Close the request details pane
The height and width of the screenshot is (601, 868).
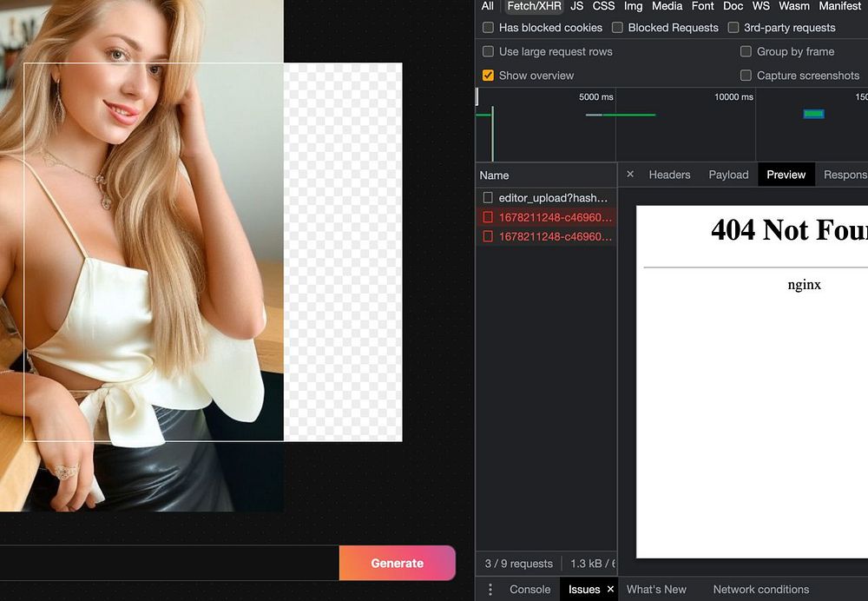click(x=630, y=174)
